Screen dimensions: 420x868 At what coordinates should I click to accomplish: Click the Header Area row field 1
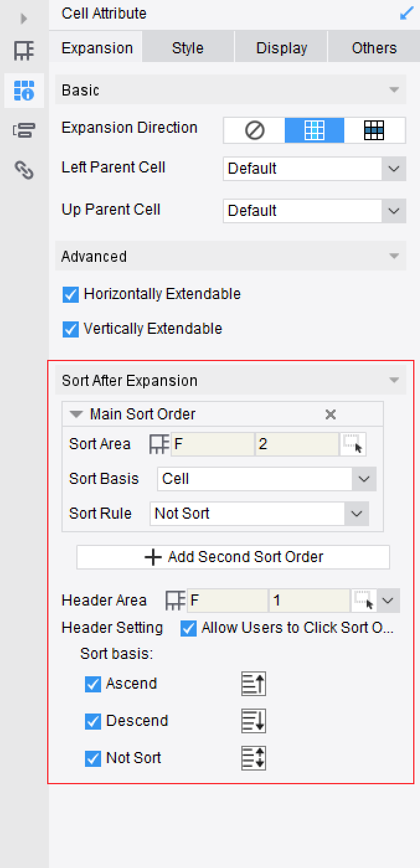[310, 601]
